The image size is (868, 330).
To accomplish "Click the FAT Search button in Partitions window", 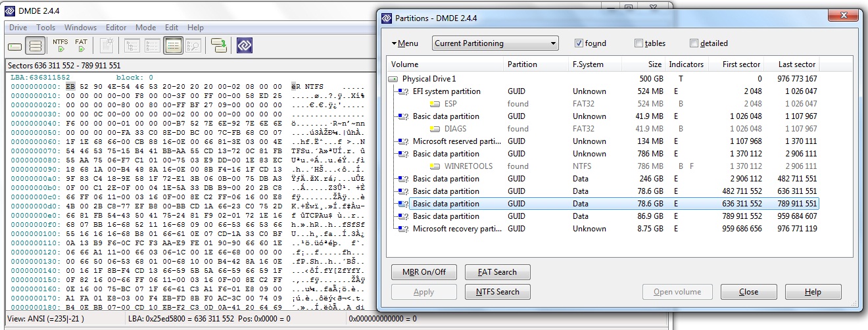I will pyautogui.click(x=497, y=272).
